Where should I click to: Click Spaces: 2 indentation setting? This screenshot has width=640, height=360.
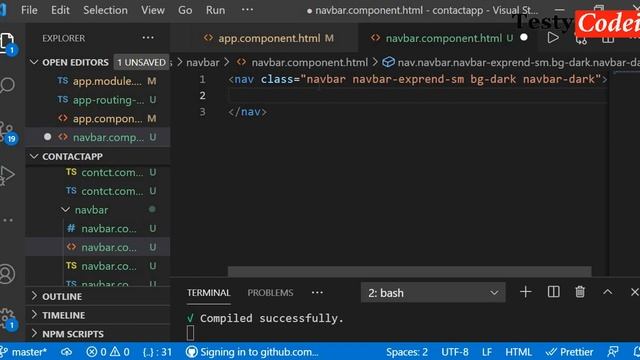pos(407,352)
